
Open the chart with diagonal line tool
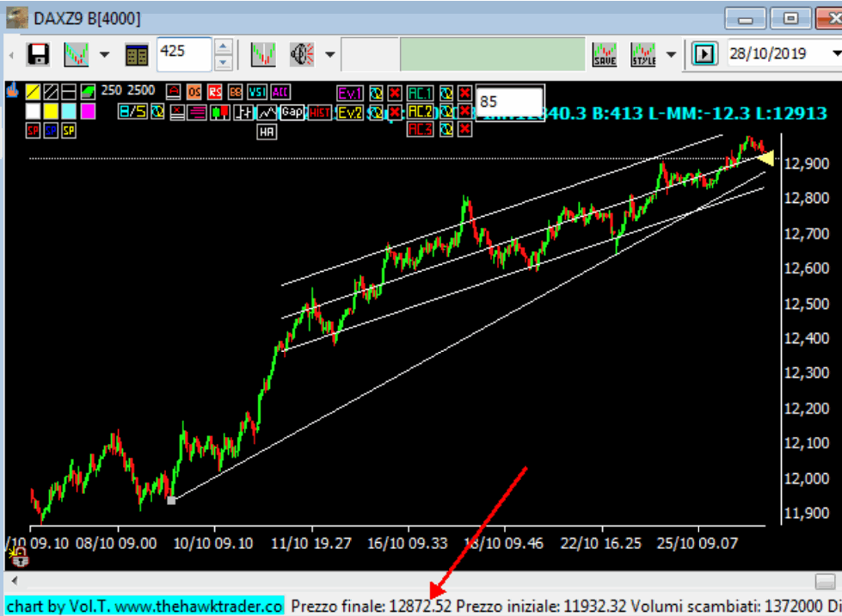coord(76,54)
